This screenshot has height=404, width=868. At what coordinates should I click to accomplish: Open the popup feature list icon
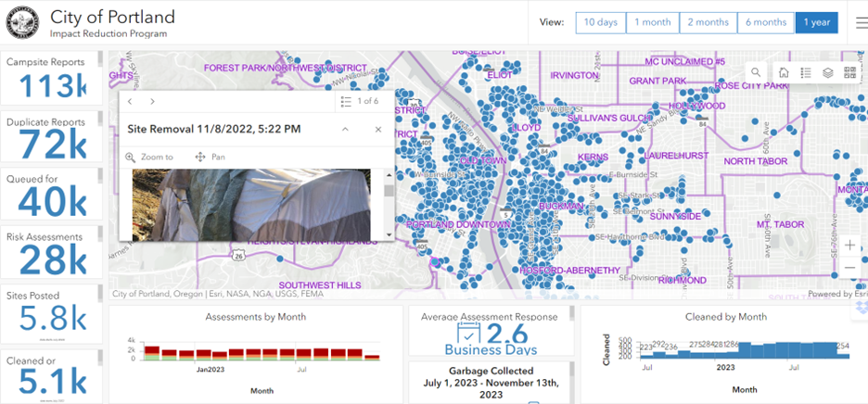(347, 101)
